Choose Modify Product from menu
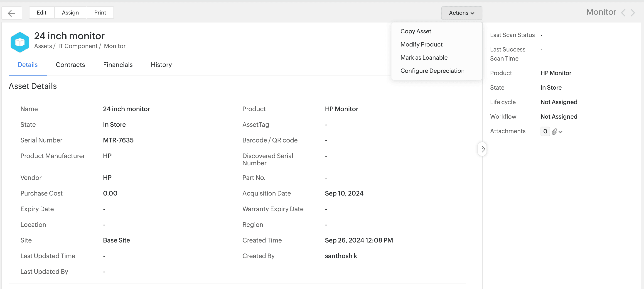The image size is (644, 289). (x=421, y=44)
